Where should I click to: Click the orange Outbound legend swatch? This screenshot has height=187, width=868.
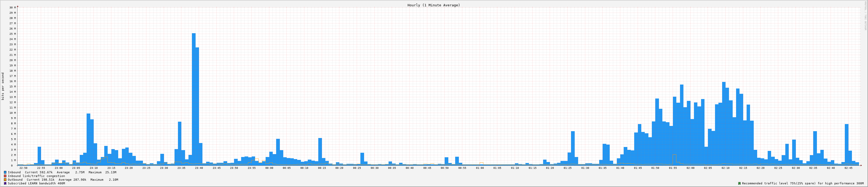(5, 180)
